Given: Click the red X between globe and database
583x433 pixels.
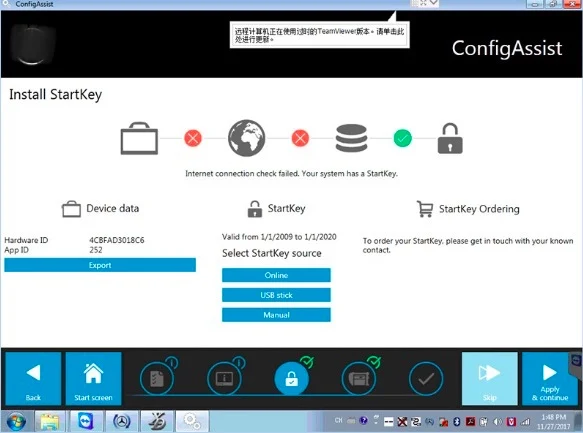Looking at the screenshot, I should (x=300, y=138).
